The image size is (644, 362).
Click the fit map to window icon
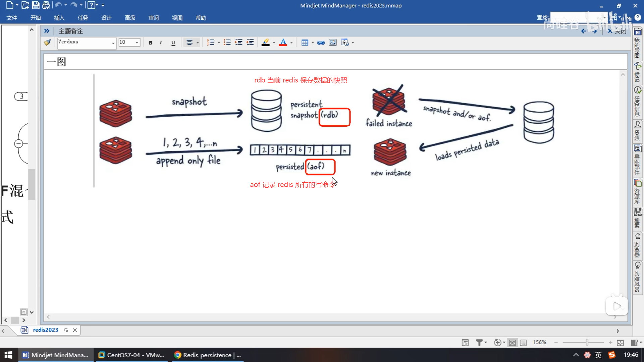620,342
